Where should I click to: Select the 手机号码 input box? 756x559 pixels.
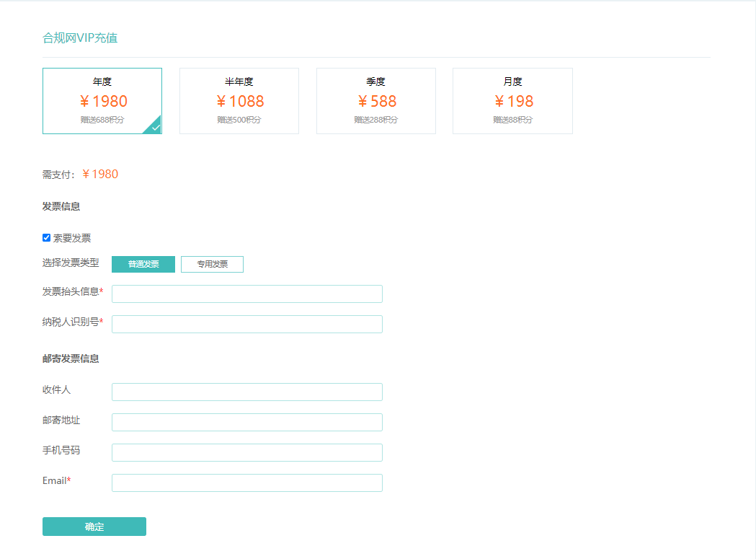(x=246, y=452)
